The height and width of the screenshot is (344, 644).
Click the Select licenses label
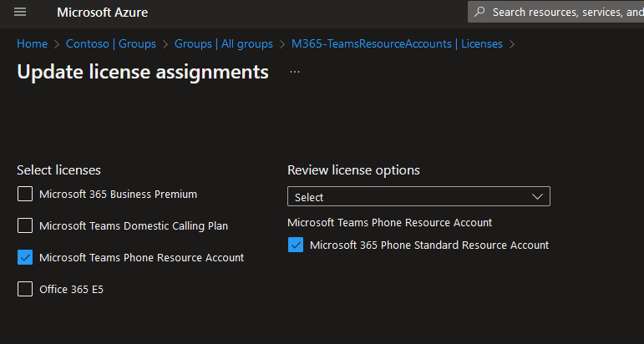58,170
